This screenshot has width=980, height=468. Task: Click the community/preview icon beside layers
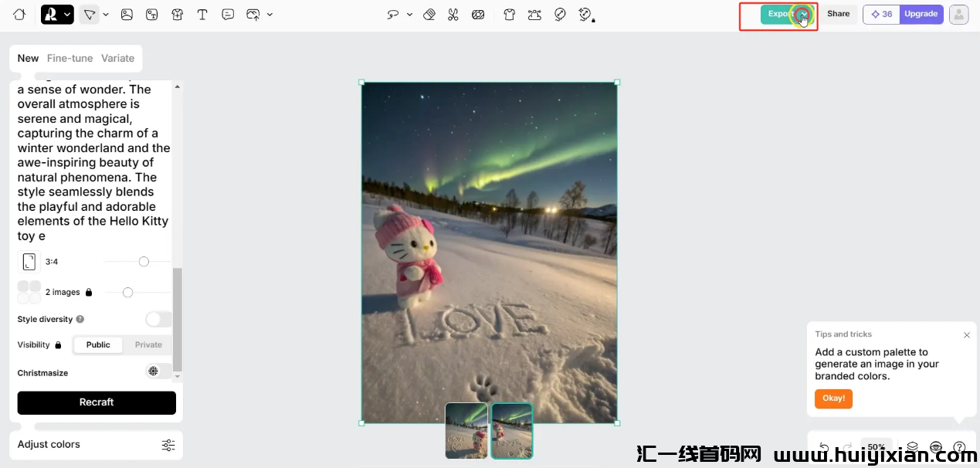[936, 447]
